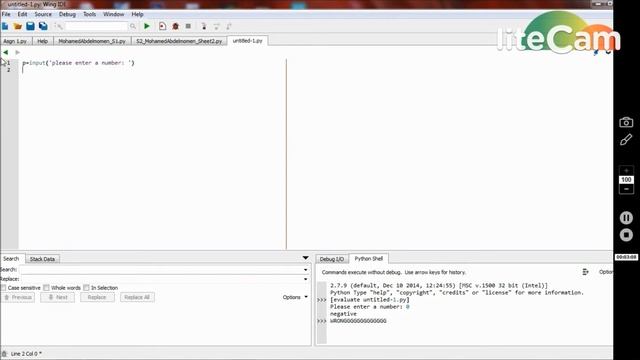Toggle the Whole words checkbox

coord(46,288)
